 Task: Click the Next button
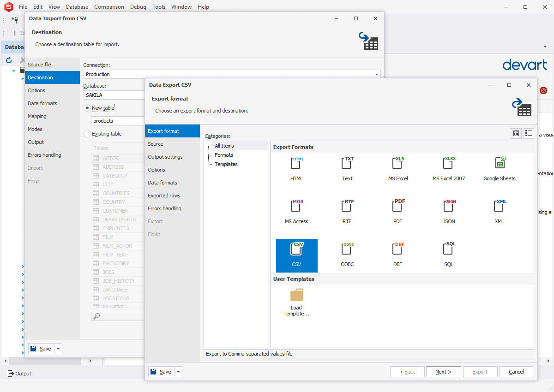pos(443,372)
